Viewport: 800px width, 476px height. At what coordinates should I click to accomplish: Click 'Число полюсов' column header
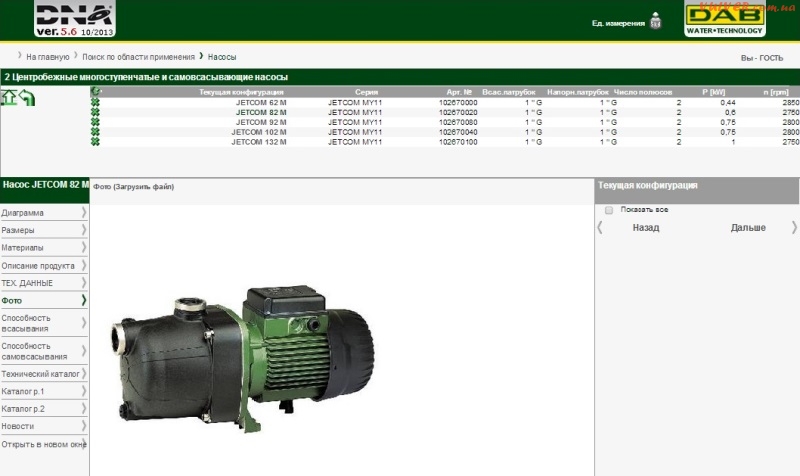click(x=643, y=92)
